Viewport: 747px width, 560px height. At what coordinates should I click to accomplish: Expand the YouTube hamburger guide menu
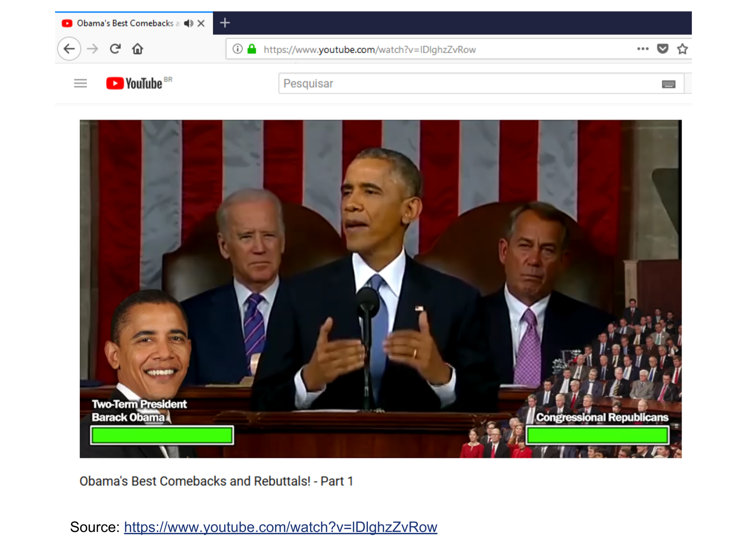tap(80, 84)
